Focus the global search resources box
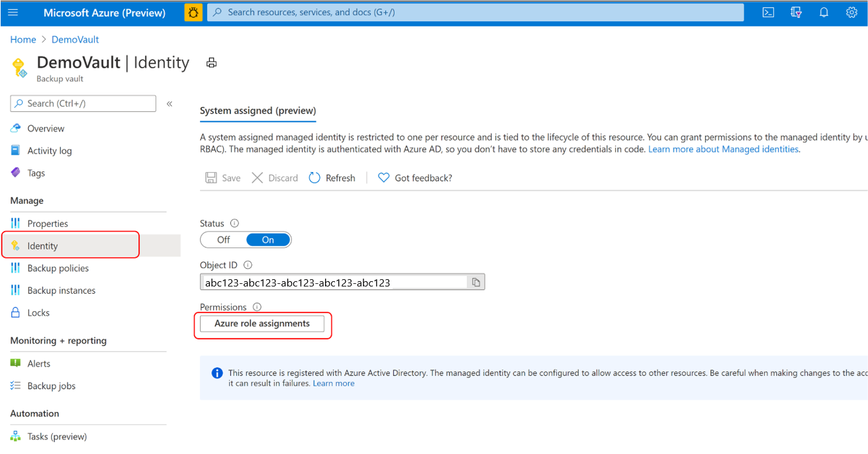 [x=475, y=13]
